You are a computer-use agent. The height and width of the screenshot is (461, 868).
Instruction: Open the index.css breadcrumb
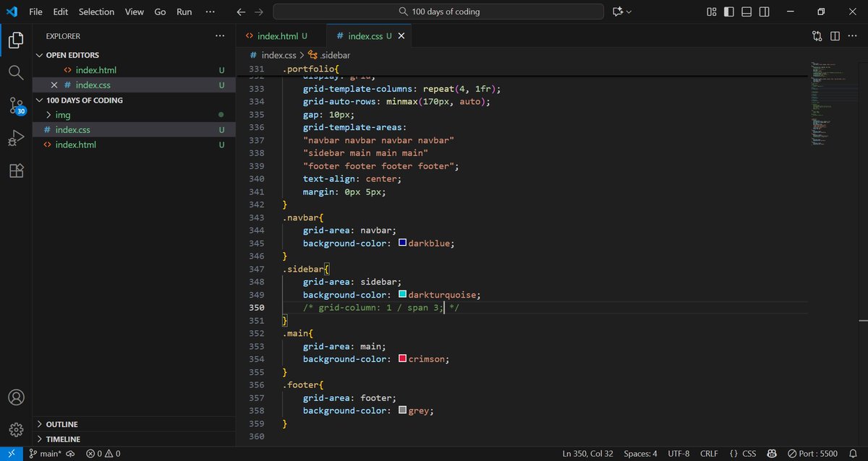click(273, 55)
